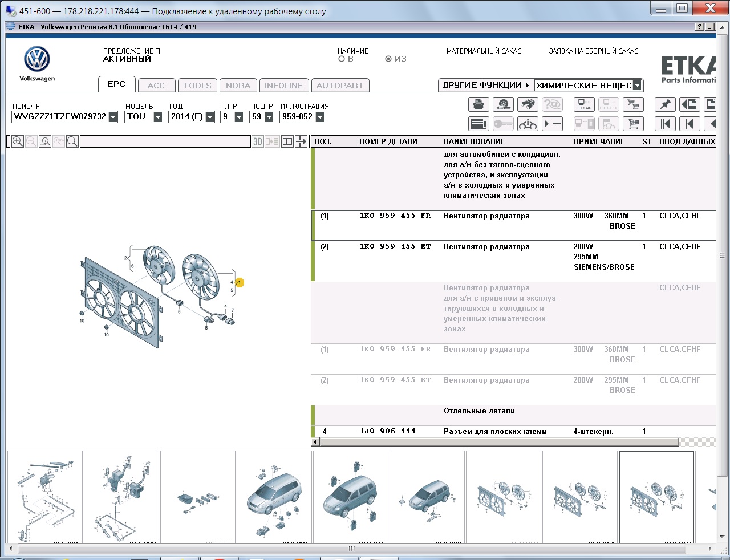Open the Модель TOU dropdown
Image resolution: width=730 pixels, height=560 pixels.
[158, 117]
